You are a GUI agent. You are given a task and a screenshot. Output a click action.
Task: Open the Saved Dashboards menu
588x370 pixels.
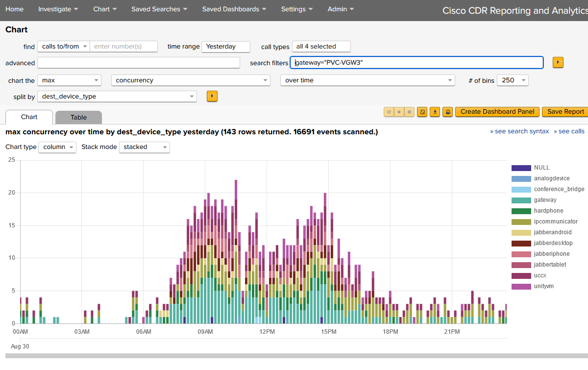click(x=234, y=9)
